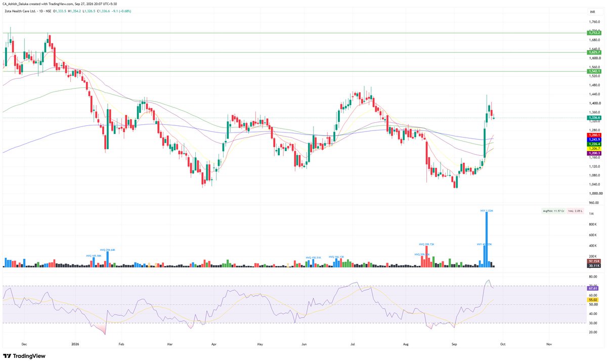This screenshot has height=364, width=607.
Task: Click the tallest blue volume bar
Action: pyautogui.click(x=487, y=240)
